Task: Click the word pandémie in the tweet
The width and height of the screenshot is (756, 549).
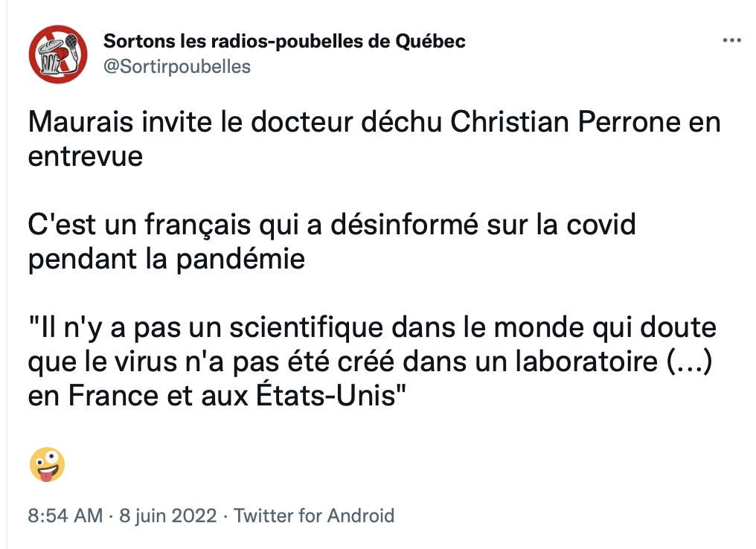Action: click(240, 260)
